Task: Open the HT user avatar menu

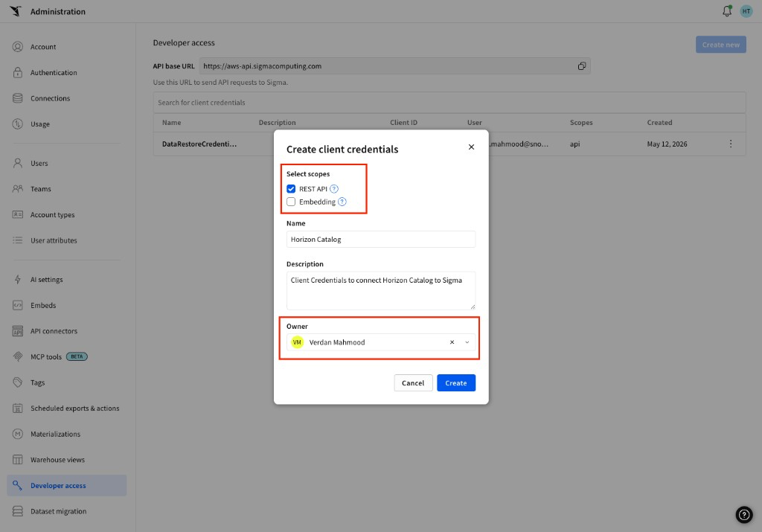Action: pyautogui.click(x=746, y=11)
